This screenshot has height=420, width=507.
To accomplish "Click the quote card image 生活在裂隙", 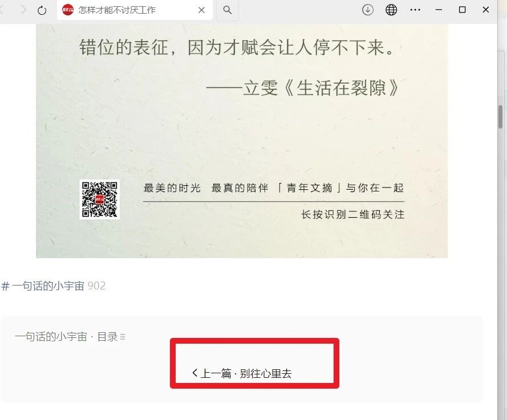I will [242, 141].
